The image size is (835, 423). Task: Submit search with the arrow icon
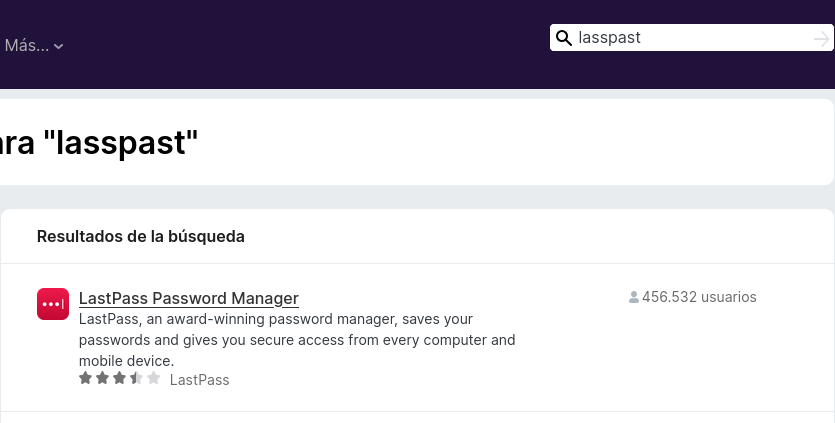tap(821, 38)
